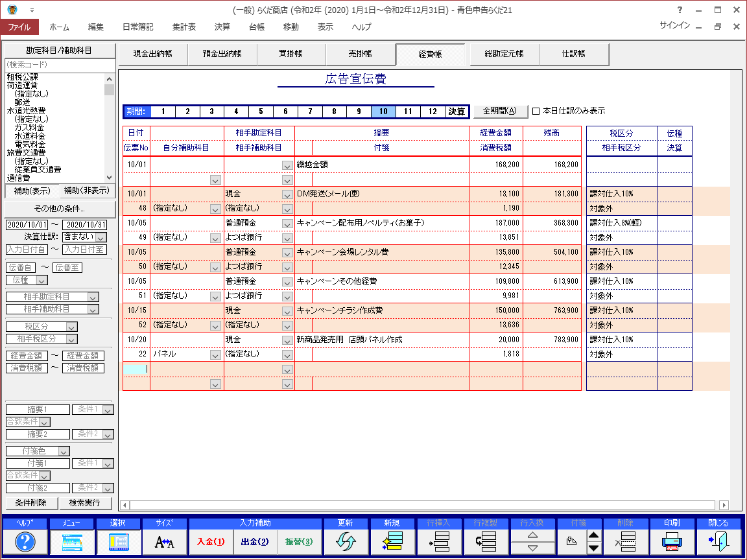Select 補助(非表示) toggle button
The height and width of the screenshot is (560, 747).
pyautogui.click(x=87, y=191)
